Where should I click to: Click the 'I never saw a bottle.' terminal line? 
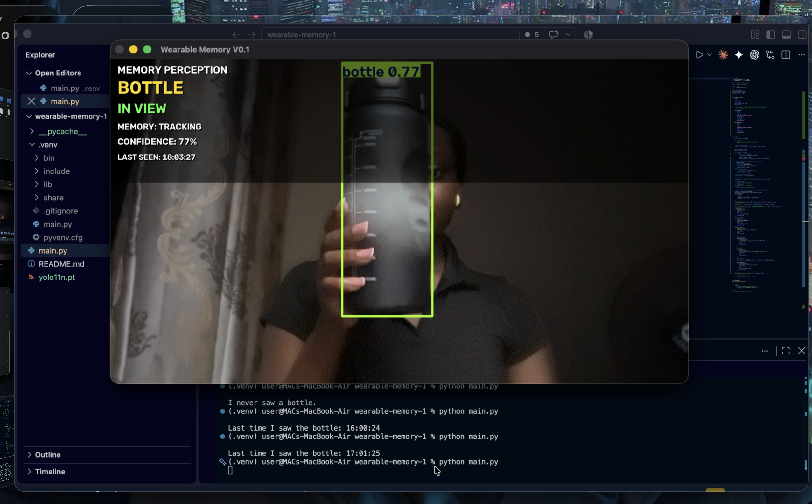[x=272, y=403]
